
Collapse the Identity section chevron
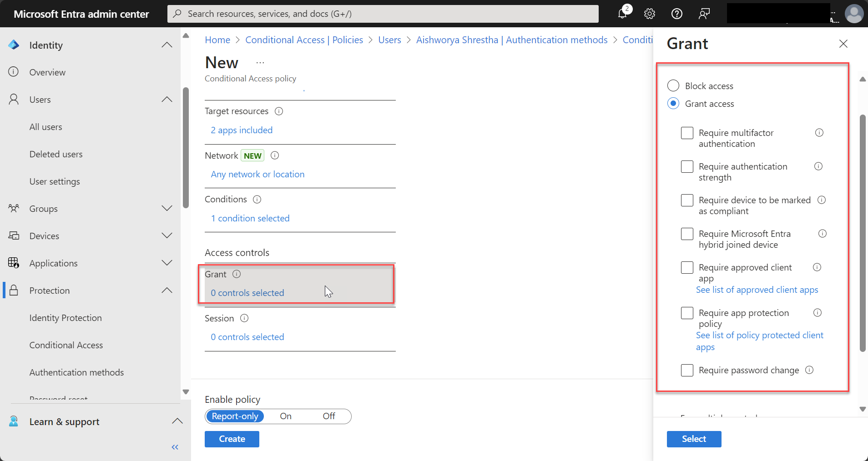(x=167, y=45)
